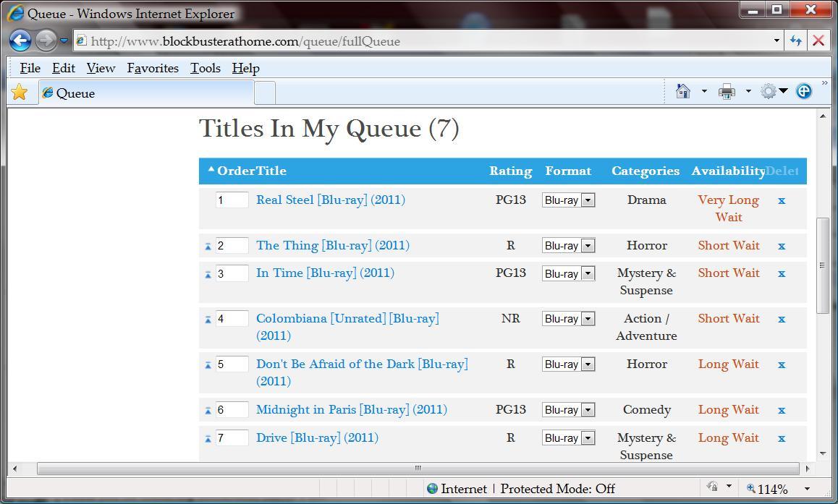The width and height of the screenshot is (838, 504).
Task: Click the address bar URL field
Action: click(422, 41)
